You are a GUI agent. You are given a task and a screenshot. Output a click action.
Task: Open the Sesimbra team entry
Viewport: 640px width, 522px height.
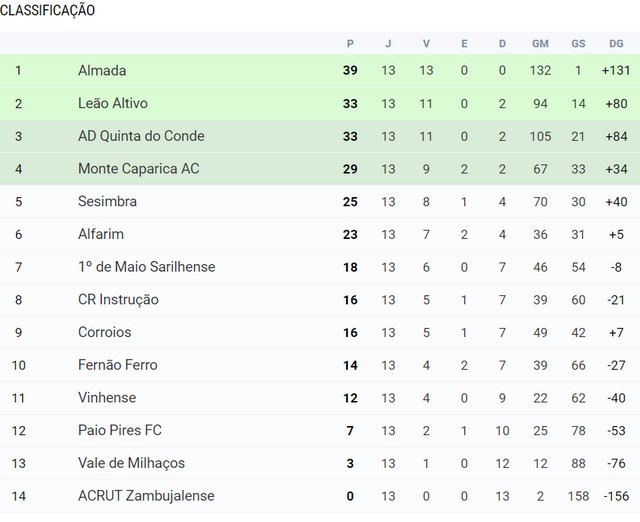[x=107, y=201]
